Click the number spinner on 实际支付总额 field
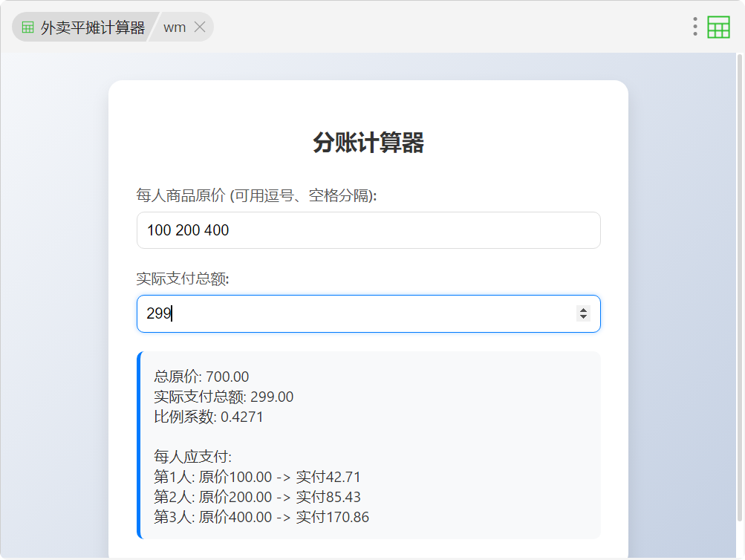Screen dimensions: 745x560 pyautogui.click(x=583, y=313)
